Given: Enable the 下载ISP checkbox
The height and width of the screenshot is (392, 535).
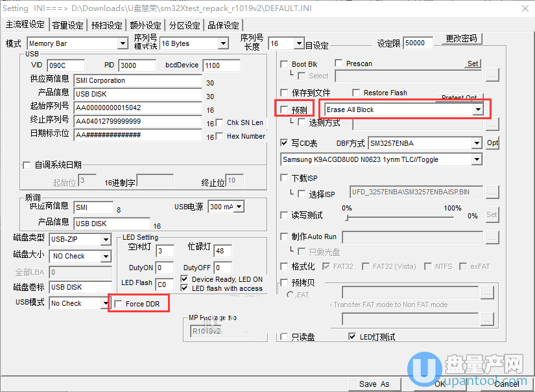Looking at the screenshot, I should 285,178.
